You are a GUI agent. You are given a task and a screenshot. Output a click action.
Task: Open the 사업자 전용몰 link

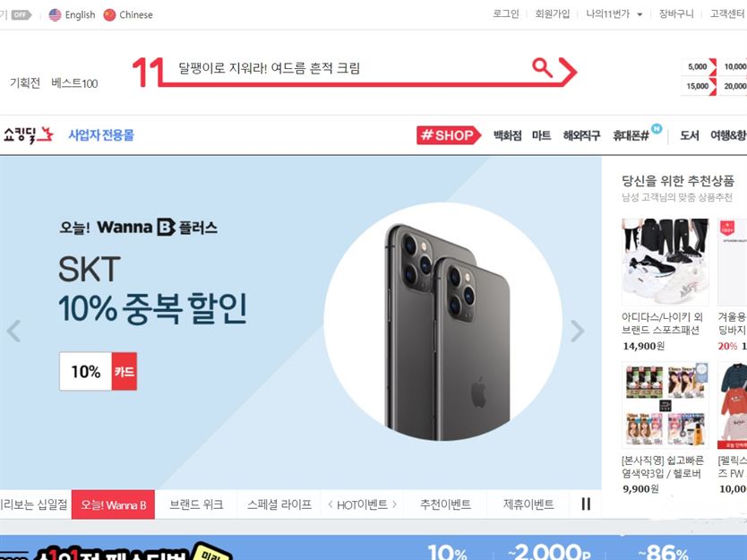click(101, 135)
